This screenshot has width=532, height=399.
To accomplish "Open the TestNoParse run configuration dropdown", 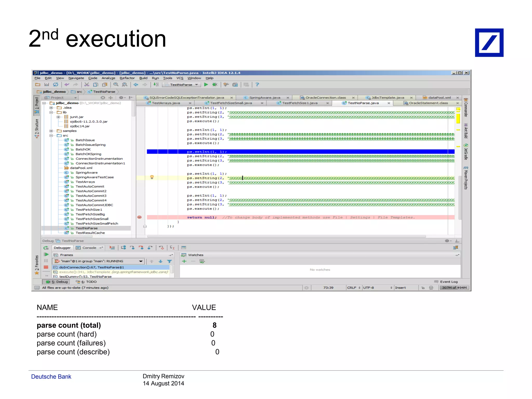I will 182,85.
